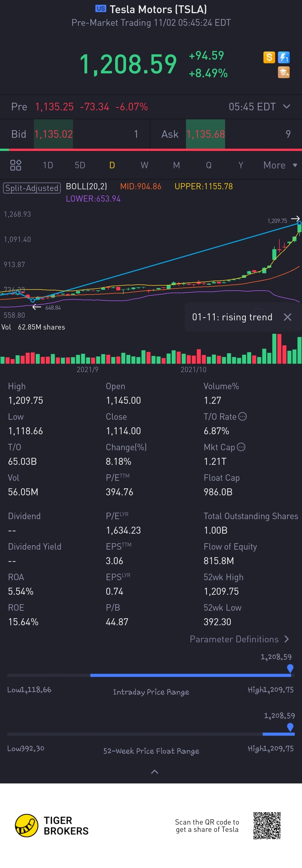Tap the Pre price 1,135.25

[x=55, y=107]
